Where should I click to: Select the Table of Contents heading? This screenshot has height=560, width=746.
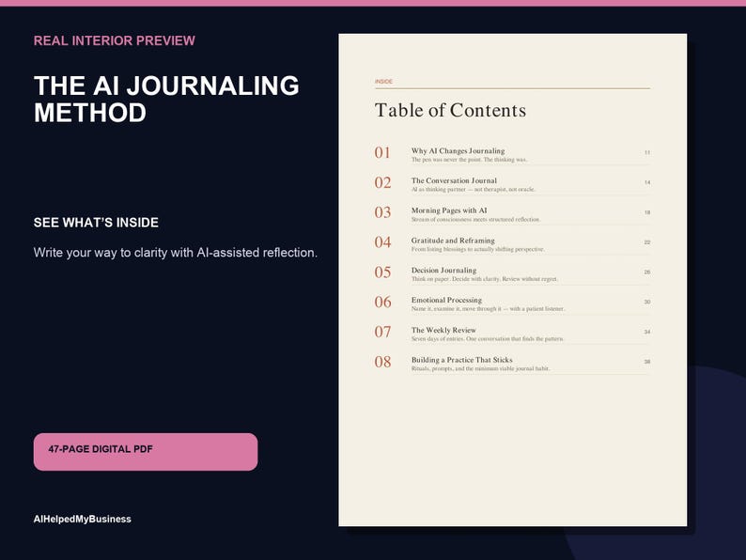(x=450, y=110)
